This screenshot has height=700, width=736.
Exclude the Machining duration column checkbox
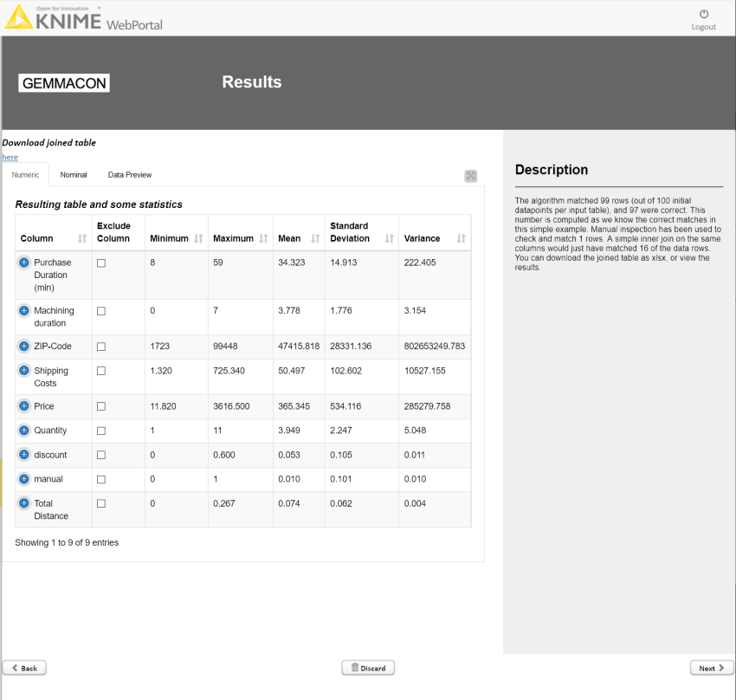tap(101, 311)
